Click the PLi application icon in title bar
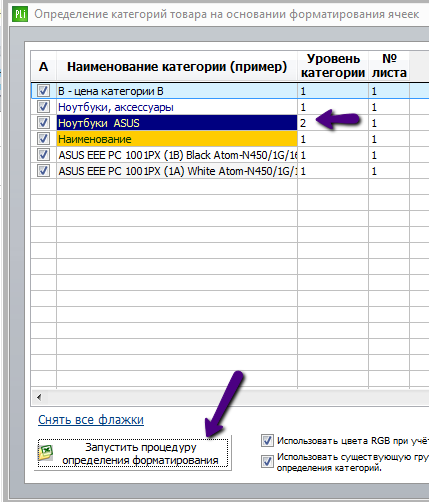The height and width of the screenshot is (502, 429). [x=20, y=14]
